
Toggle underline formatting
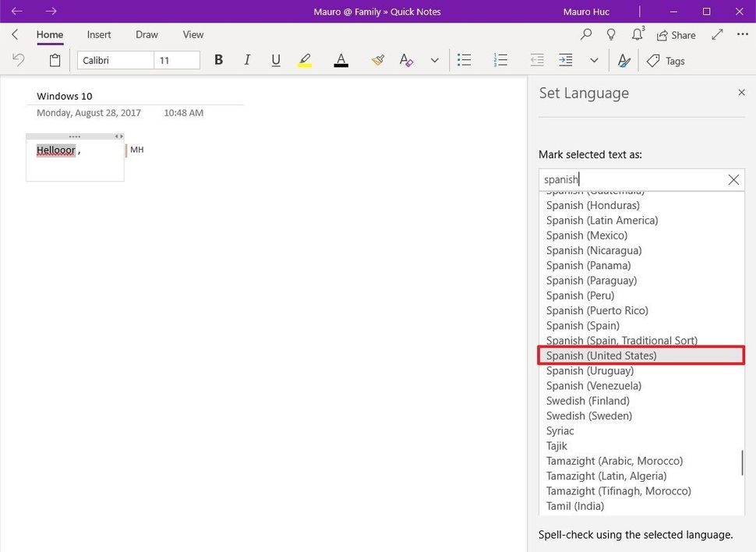(x=275, y=60)
